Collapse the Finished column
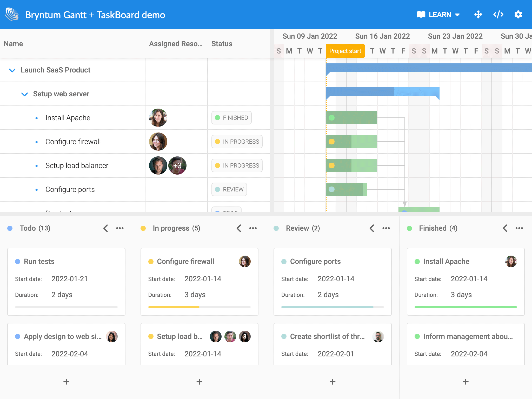 point(505,228)
